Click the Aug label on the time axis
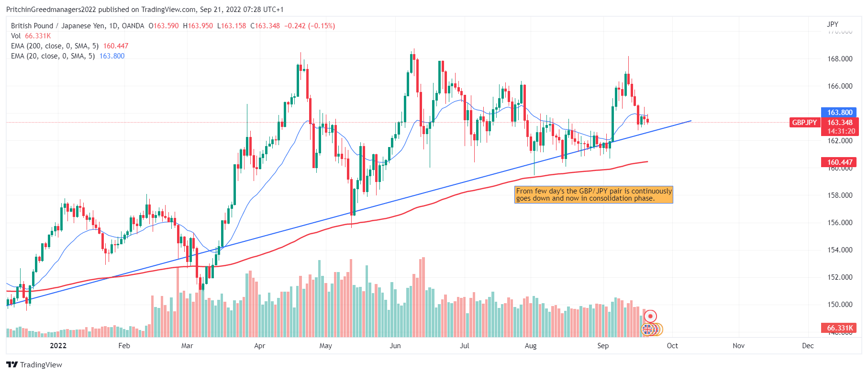The height and width of the screenshot is (375, 868). pos(531,346)
